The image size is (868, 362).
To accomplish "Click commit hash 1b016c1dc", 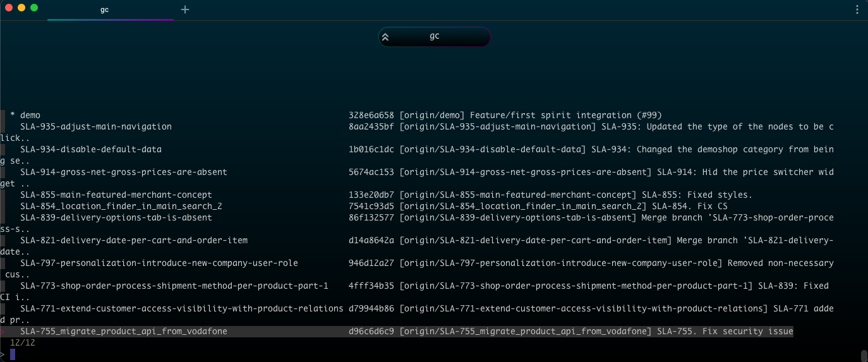I will pyautogui.click(x=371, y=150).
